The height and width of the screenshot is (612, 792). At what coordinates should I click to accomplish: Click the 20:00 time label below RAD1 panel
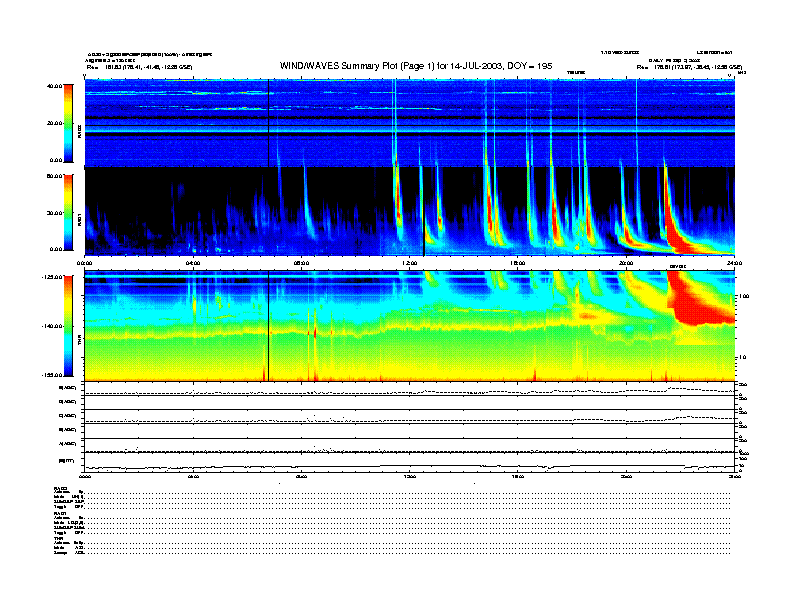[x=626, y=263]
